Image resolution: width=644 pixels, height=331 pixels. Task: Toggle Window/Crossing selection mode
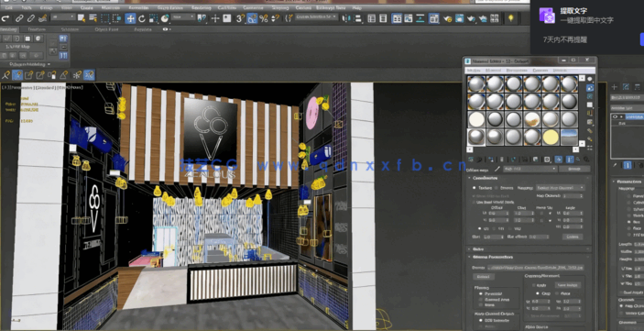117,18
